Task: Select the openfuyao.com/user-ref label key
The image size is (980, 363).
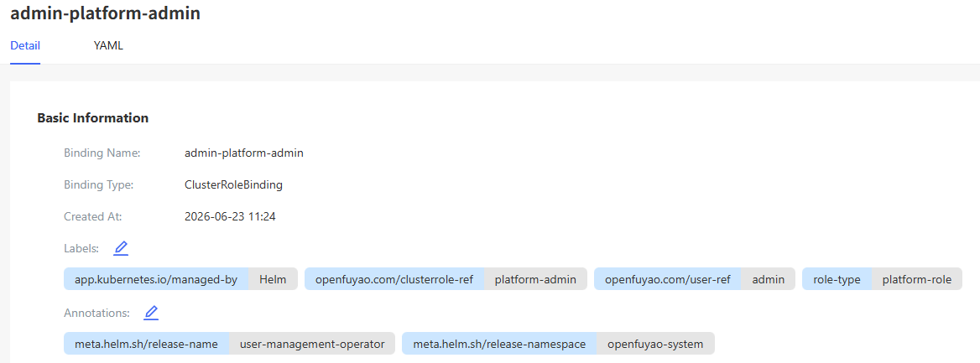Action: click(668, 279)
